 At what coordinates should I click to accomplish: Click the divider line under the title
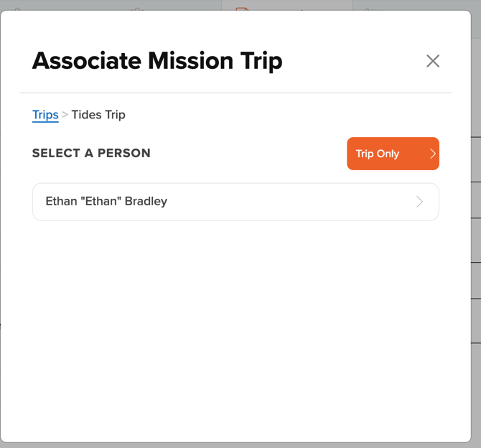tap(235, 93)
